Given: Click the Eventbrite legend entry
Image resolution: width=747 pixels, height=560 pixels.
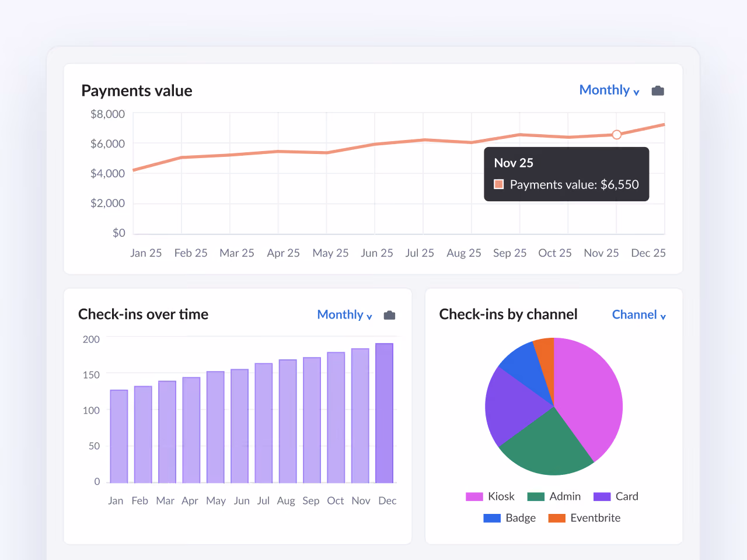Looking at the screenshot, I should coord(584,518).
